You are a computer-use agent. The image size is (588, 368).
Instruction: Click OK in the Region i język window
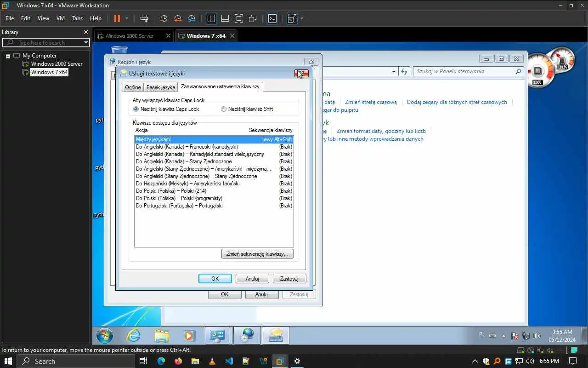coord(225,294)
